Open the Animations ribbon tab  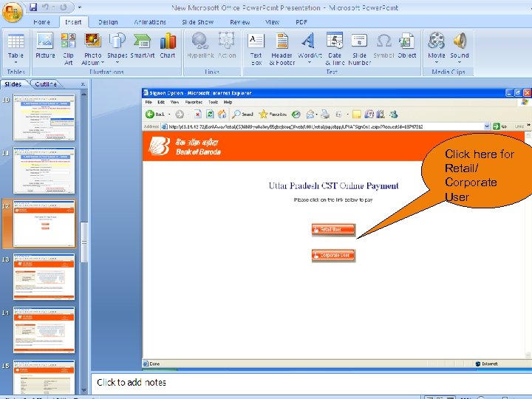[149, 22]
